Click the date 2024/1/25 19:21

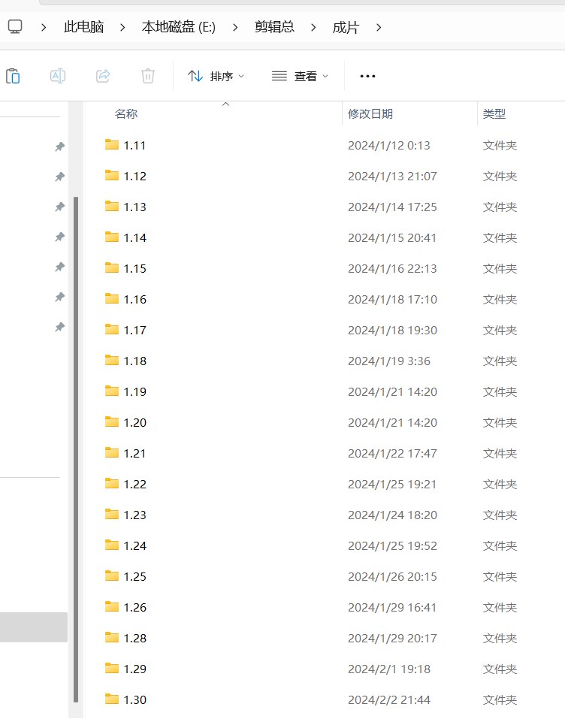click(x=392, y=484)
